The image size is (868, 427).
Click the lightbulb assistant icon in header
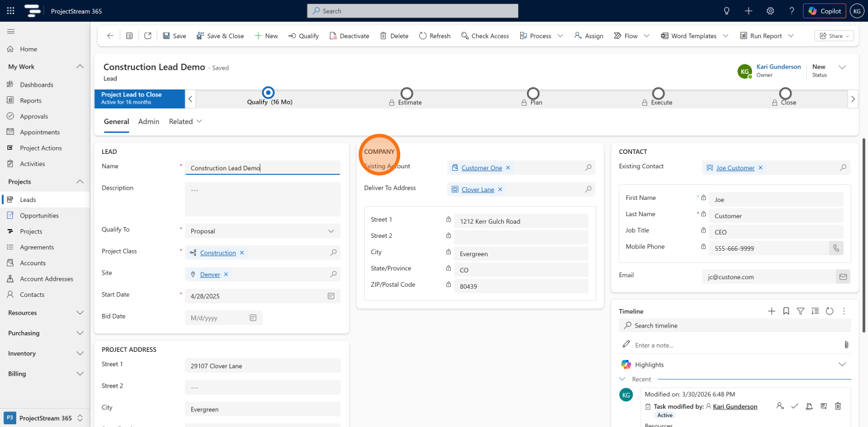tap(727, 11)
